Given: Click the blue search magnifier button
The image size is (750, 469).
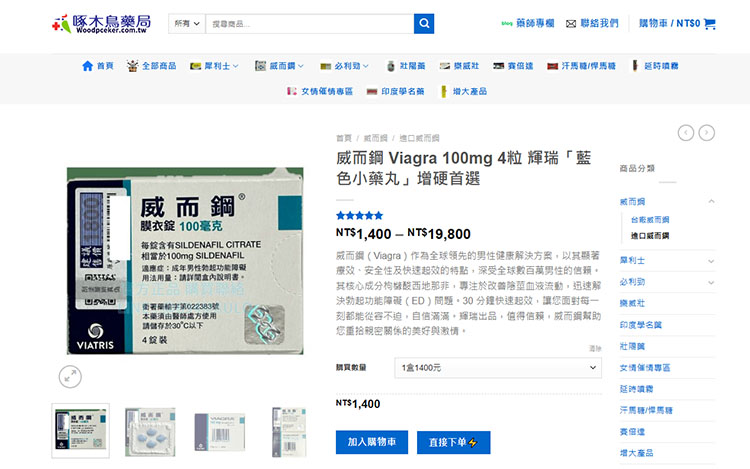Looking at the screenshot, I should (x=424, y=23).
